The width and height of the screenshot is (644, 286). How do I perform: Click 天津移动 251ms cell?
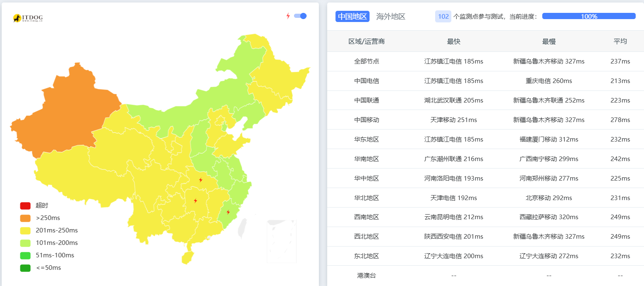453,120
